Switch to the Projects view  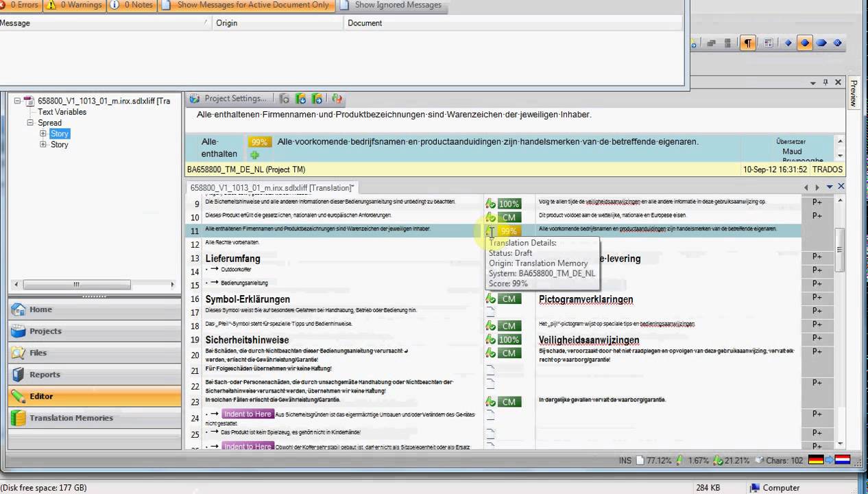(95, 331)
